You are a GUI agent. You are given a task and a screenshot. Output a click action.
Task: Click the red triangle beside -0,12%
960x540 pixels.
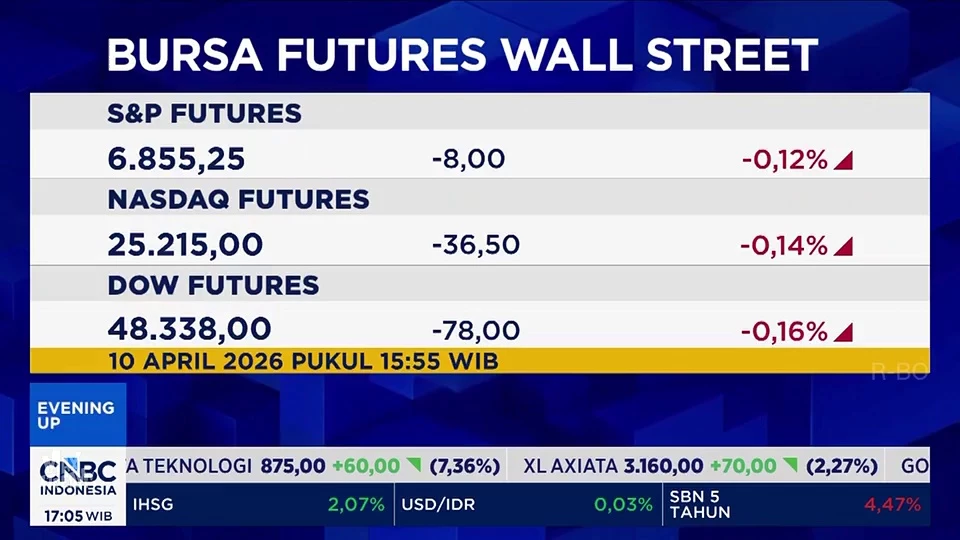(x=843, y=160)
